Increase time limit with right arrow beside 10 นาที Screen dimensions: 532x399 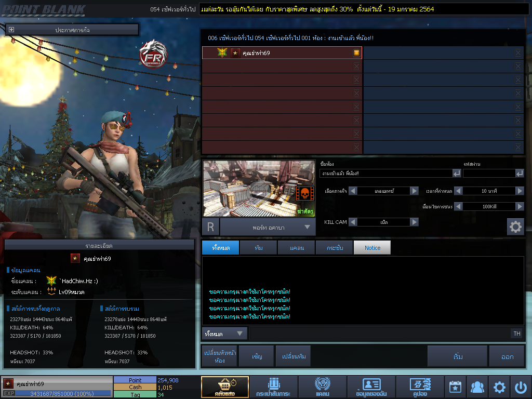coord(520,191)
